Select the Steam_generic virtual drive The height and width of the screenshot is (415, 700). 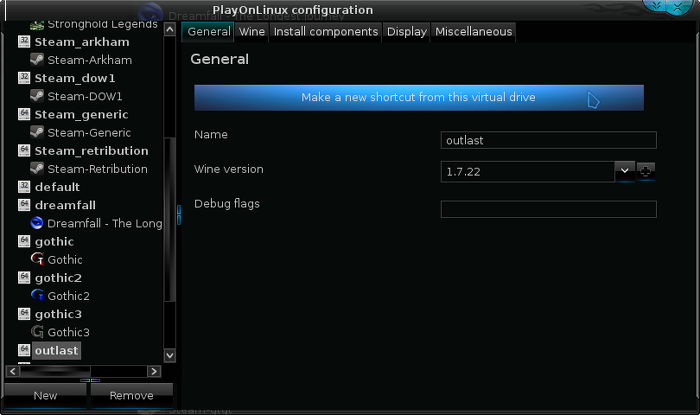click(x=82, y=115)
